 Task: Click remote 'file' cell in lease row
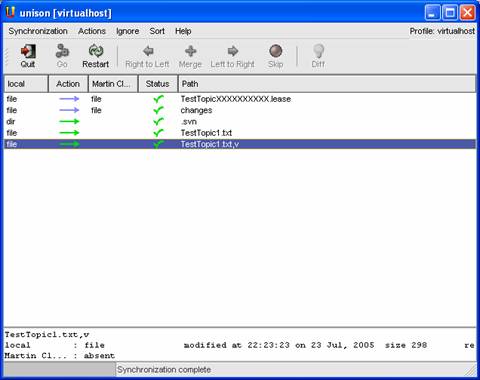point(96,99)
